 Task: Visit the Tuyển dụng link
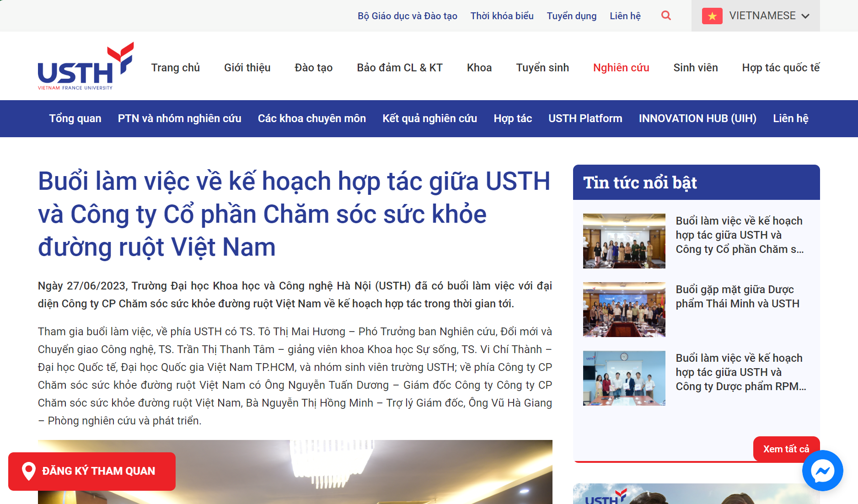coord(572,16)
